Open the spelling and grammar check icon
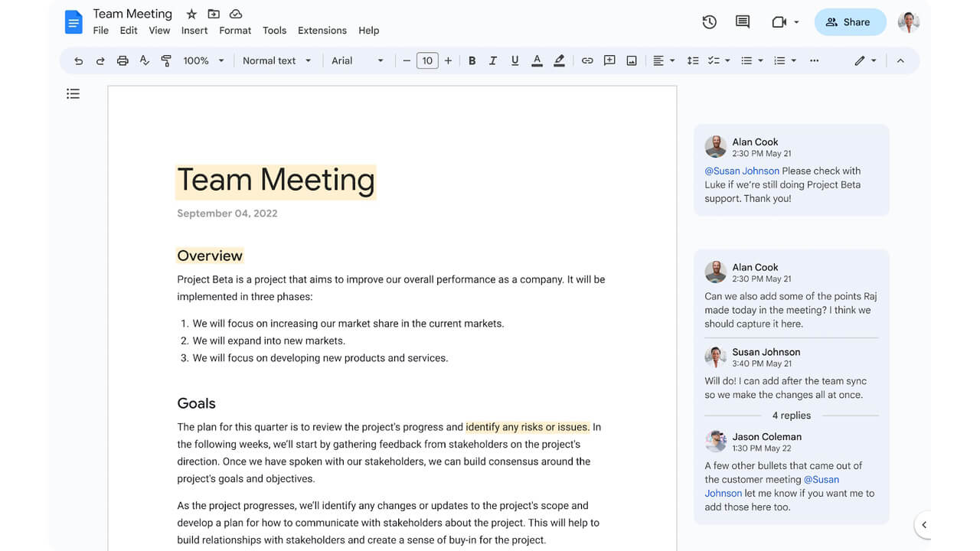The height and width of the screenshot is (551, 980). tap(144, 60)
